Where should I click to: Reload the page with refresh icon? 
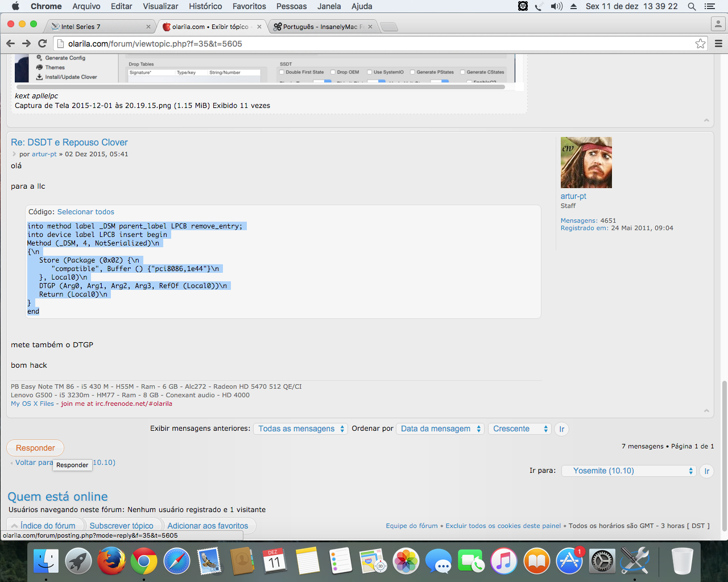pos(42,43)
